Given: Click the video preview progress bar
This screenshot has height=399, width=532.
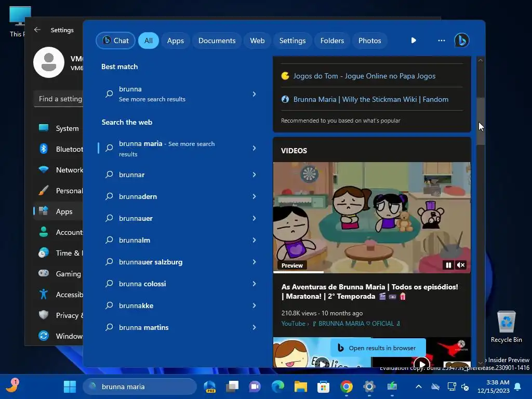Looking at the screenshot, I should click(x=372, y=272).
